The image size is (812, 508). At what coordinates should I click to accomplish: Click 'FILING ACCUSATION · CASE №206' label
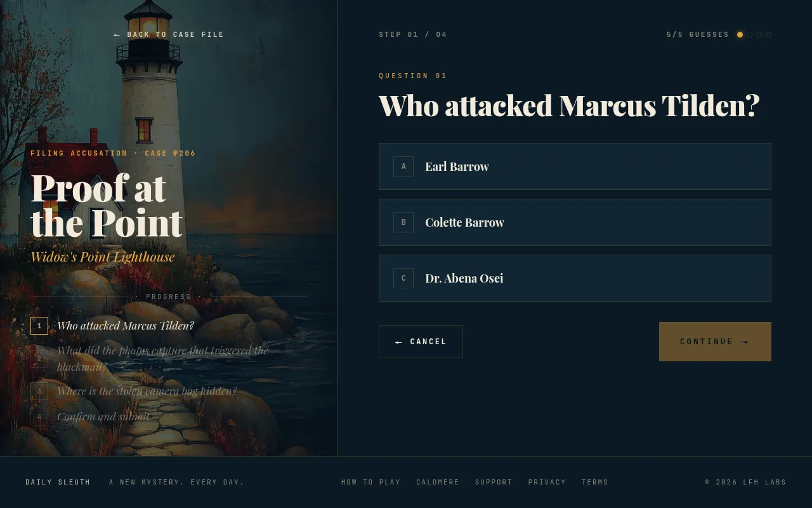coord(113,154)
